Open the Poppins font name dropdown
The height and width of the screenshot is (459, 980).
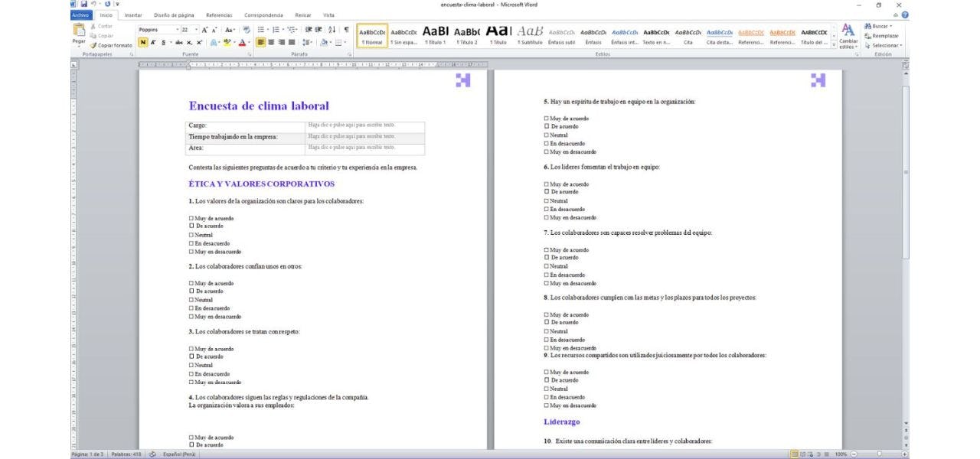point(176,29)
